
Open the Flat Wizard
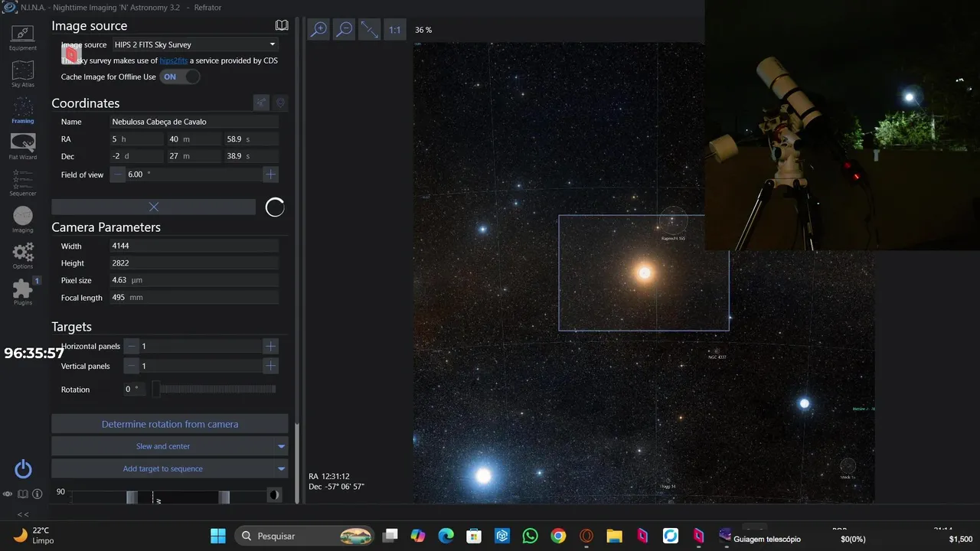(23, 146)
